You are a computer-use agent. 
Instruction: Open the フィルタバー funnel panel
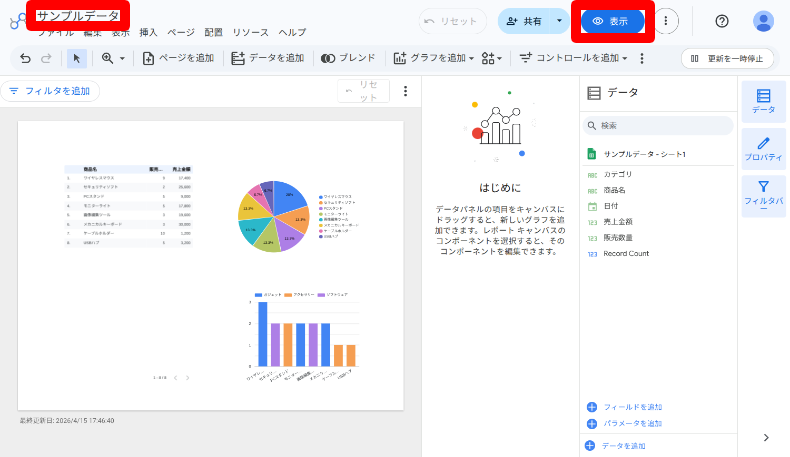point(763,196)
